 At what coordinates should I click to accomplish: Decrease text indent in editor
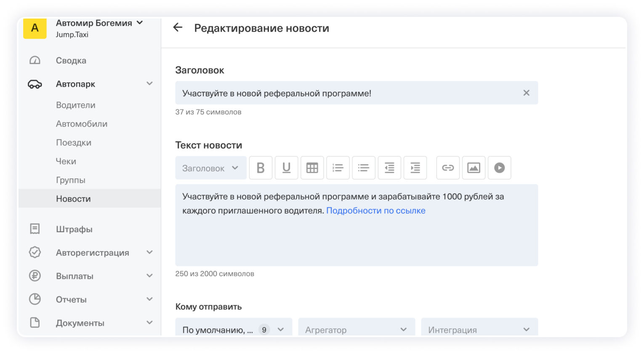(x=389, y=168)
